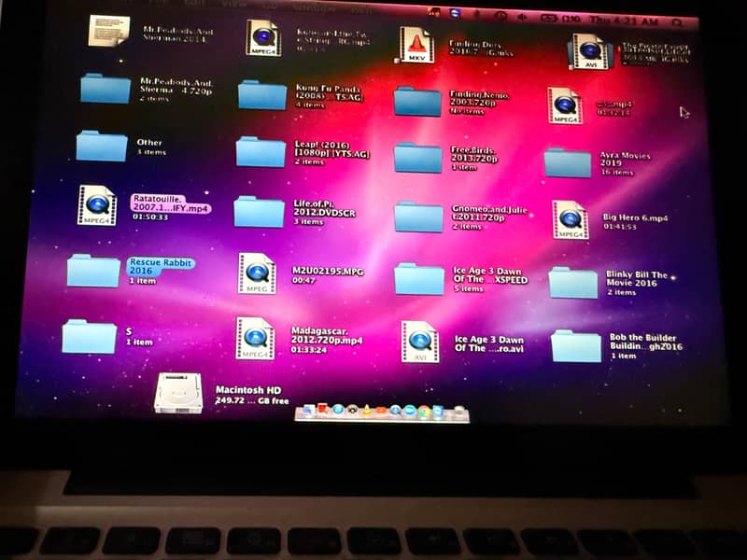Screen dimensions: 747x560
Task: Open VLC cone icon in the Dock
Action: click(367, 411)
